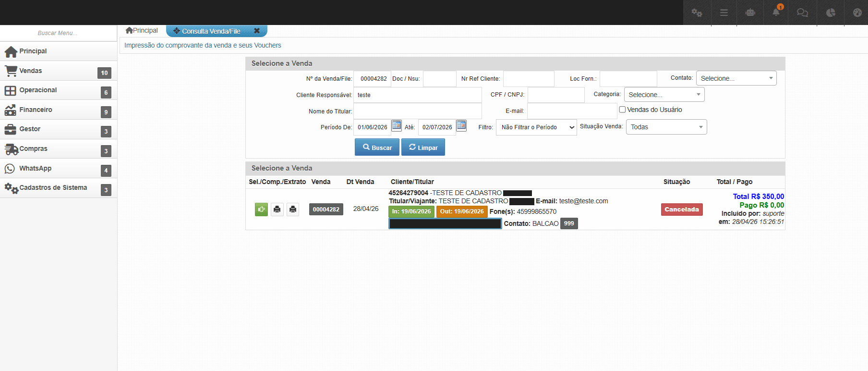Screen dimensions: 868x371
Task: Open WhatsApp in the sidebar menu
Action: (59, 169)
